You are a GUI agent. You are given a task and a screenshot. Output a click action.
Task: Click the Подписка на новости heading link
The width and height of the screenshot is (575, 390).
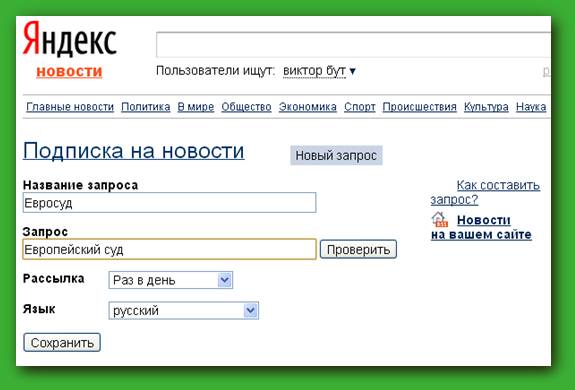pyautogui.click(x=133, y=151)
